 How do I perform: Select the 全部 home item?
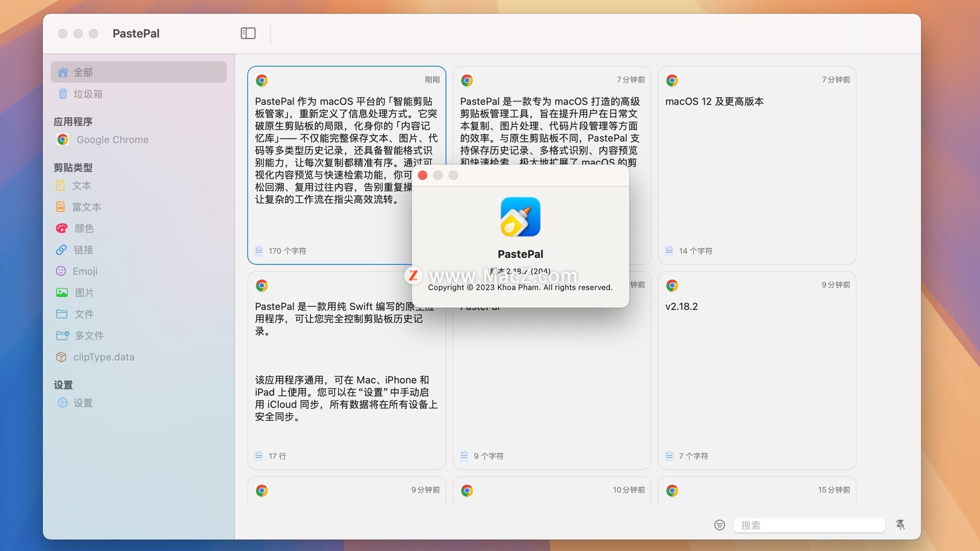pyautogui.click(x=138, y=72)
